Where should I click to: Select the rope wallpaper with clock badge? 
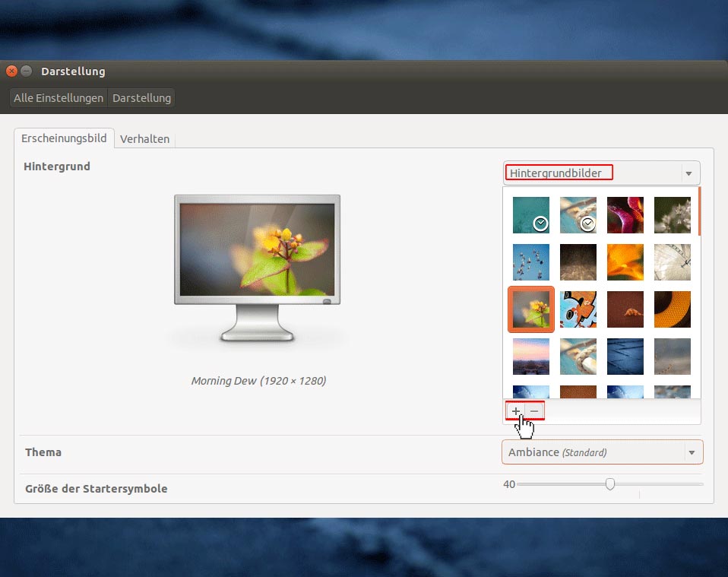tap(578, 215)
